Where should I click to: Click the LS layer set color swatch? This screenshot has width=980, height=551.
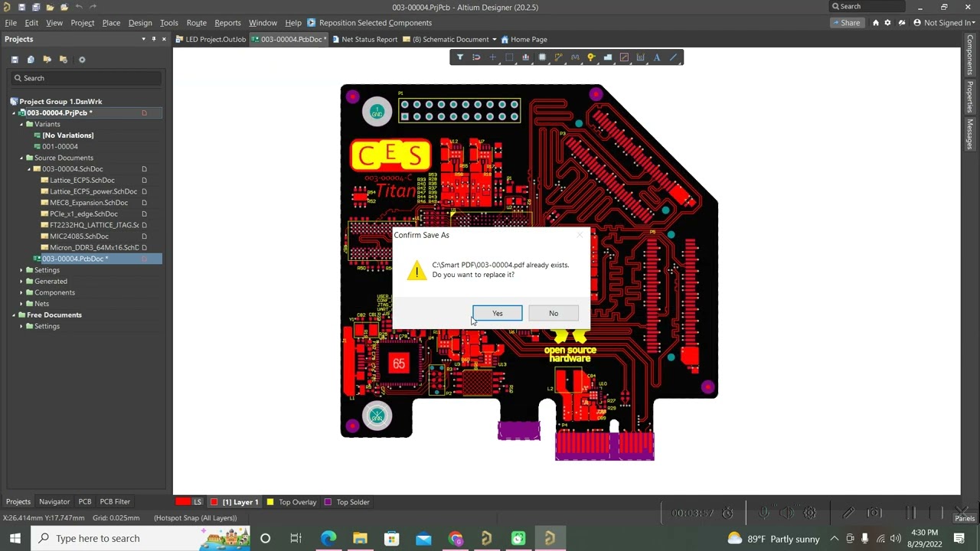pyautogui.click(x=183, y=502)
